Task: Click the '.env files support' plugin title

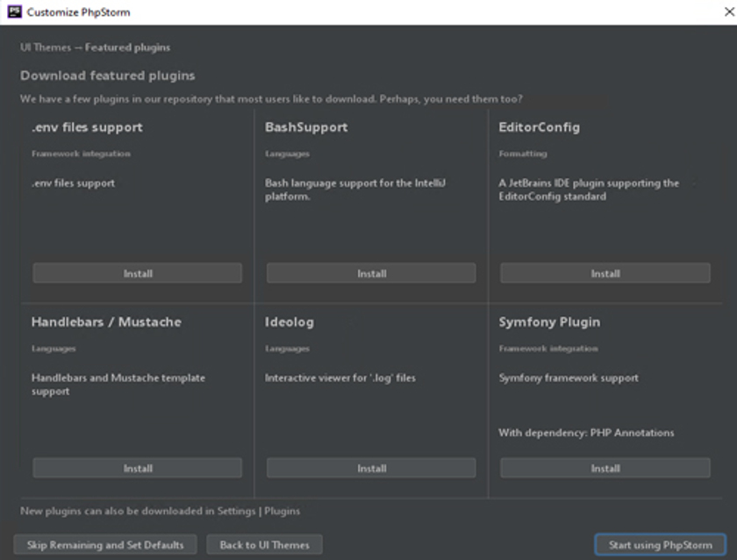Action: click(x=87, y=127)
